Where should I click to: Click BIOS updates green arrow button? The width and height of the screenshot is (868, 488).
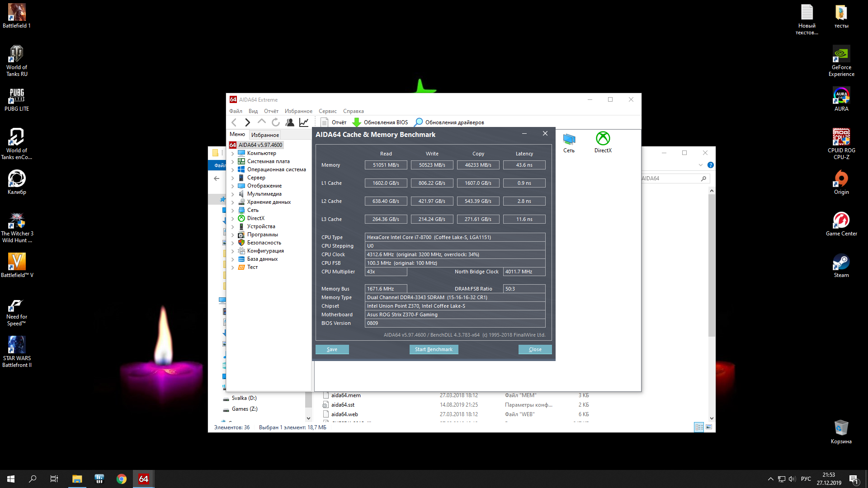[x=357, y=122]
